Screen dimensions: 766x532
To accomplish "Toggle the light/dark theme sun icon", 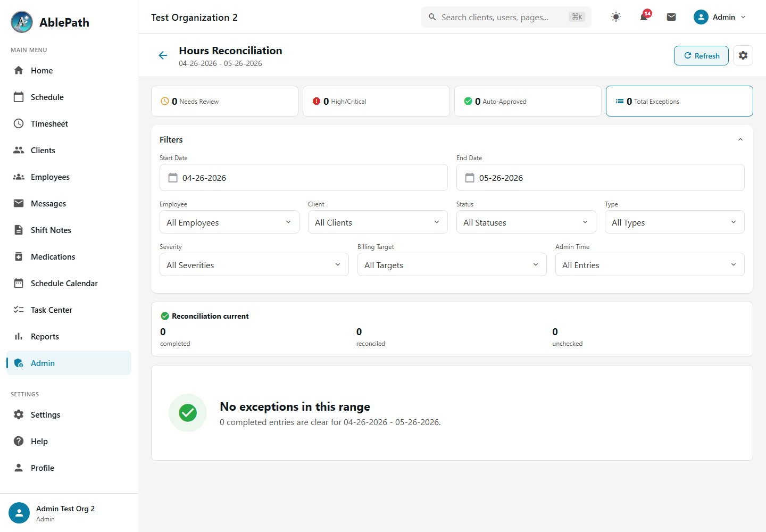I will click(616, 17).
